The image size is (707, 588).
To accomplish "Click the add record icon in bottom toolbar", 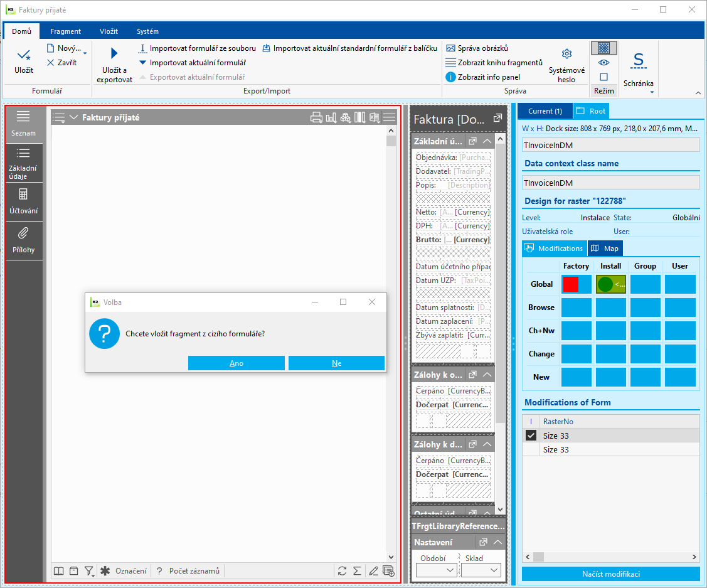I will coord(388,571).
